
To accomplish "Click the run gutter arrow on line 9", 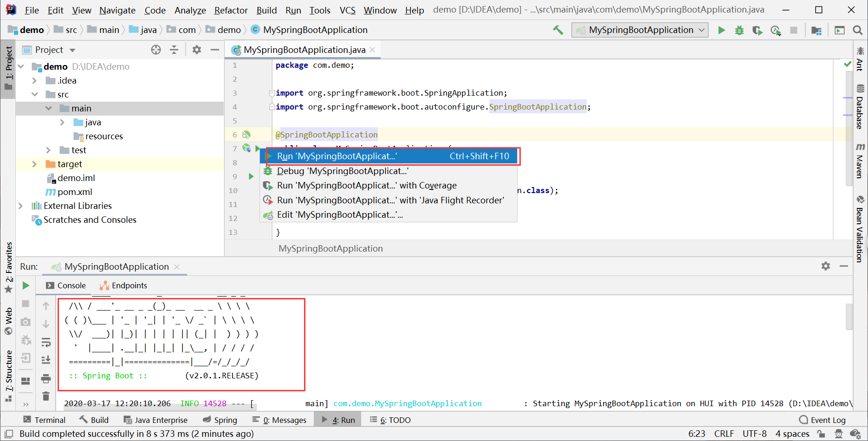I will point(251,176).
